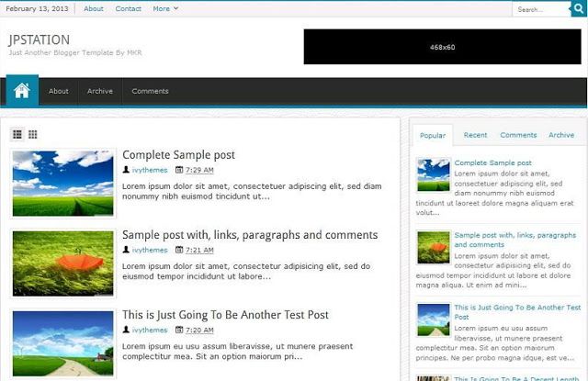Select the Popular sidebar tab
This screenshot has width=588, height=381.
pyautogui.click(x=433, y=135)
